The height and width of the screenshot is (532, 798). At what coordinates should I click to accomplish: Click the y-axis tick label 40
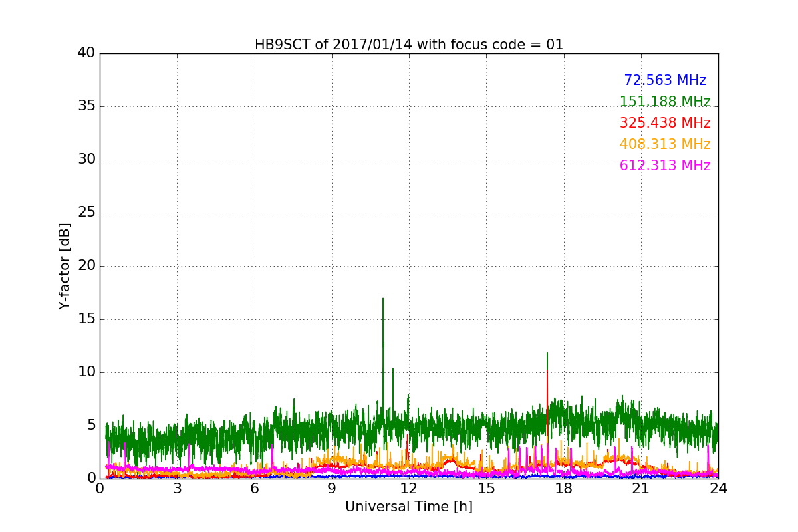tap(86, 53)
